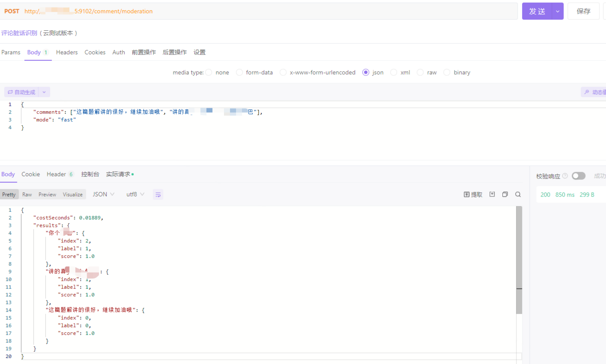Screen dimensions: 606x364
Task: Choose the xml media type radio
Action: (394, 72)
